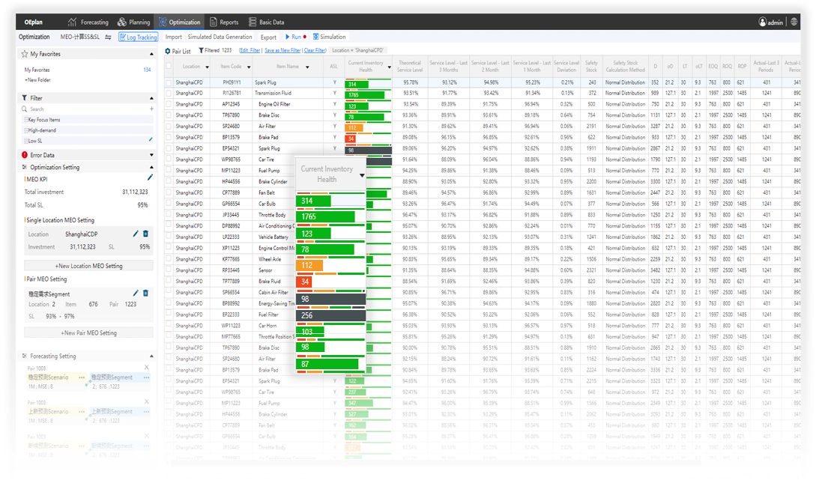Open the Forecasting module
Viewport: 822px width, 504px height.
tap(88, 22)
